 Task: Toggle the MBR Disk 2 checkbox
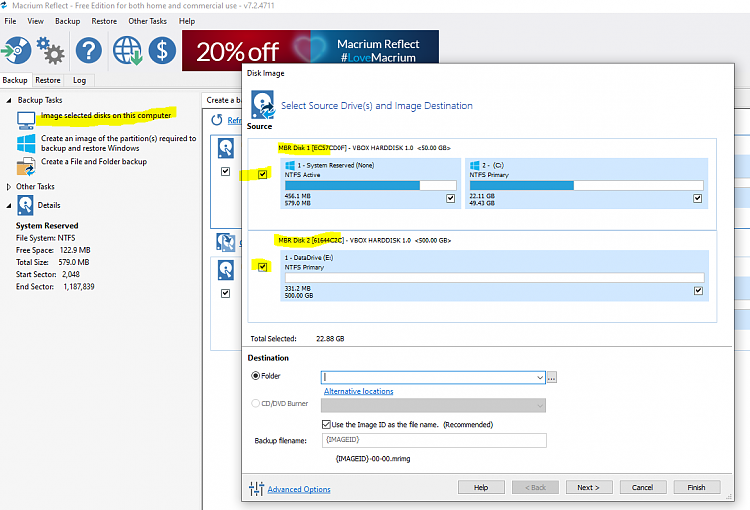coord(263,266)
